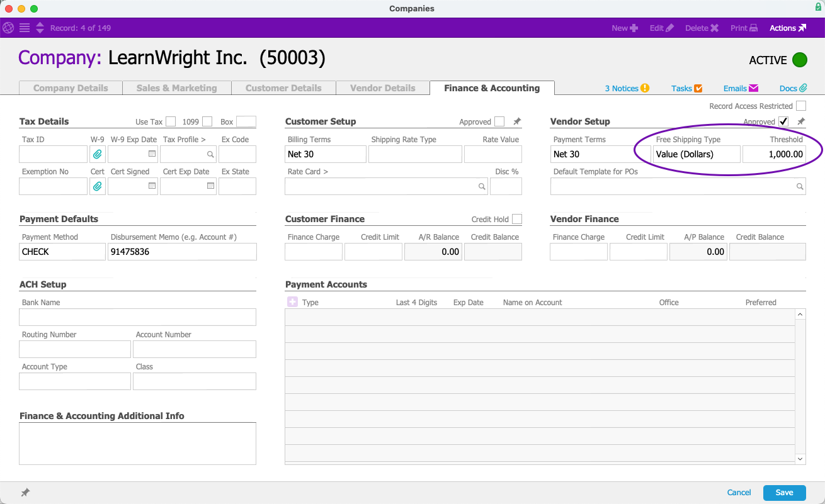Screen dimensions: 825x504
Task: Click the Disbursement Memo field showing 91475836
Action: click(183, 252)
